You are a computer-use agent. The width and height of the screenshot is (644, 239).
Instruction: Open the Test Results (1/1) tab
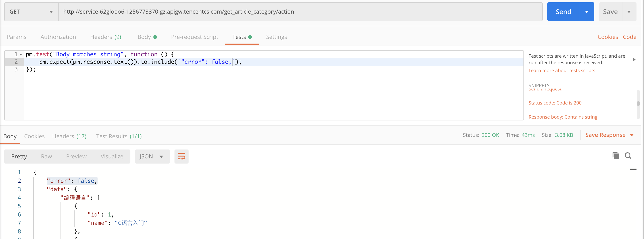(x=119, y=136)
